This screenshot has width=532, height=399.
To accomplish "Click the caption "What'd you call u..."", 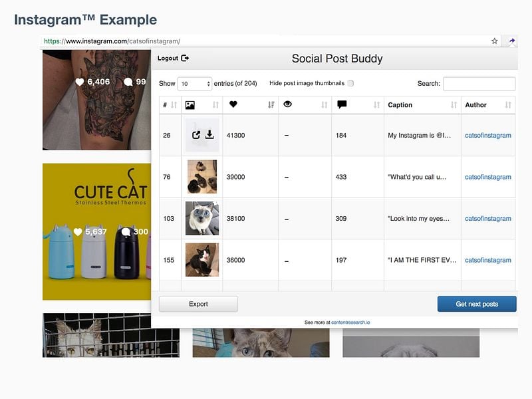I will [x=417, y=177].
